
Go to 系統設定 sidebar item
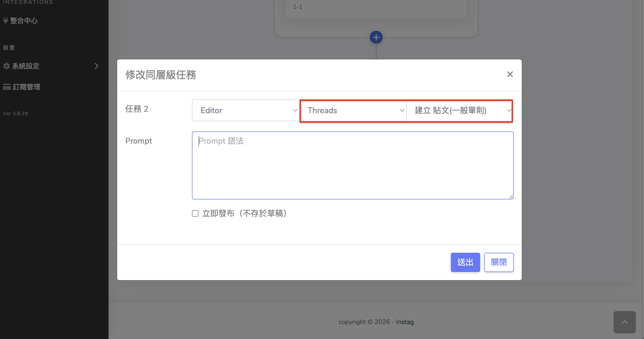point(26,66)
